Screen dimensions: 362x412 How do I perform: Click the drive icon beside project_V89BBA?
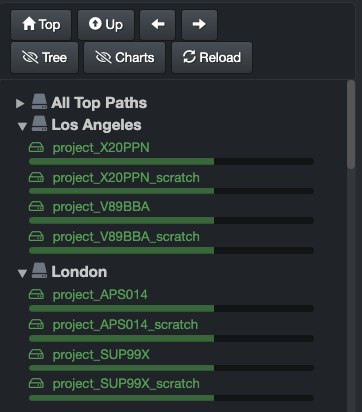(36, 207)
